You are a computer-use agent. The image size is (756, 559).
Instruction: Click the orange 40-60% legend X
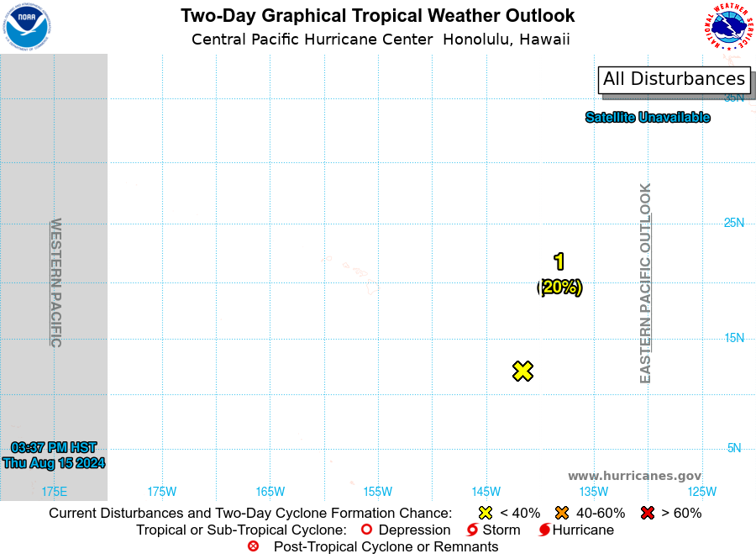(x=562, y=513)
